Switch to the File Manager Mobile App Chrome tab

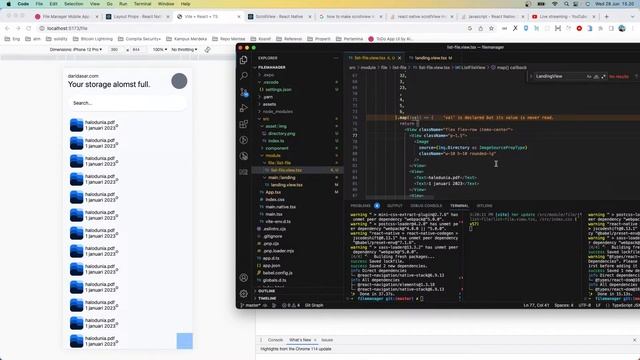(x=65, y=16)
